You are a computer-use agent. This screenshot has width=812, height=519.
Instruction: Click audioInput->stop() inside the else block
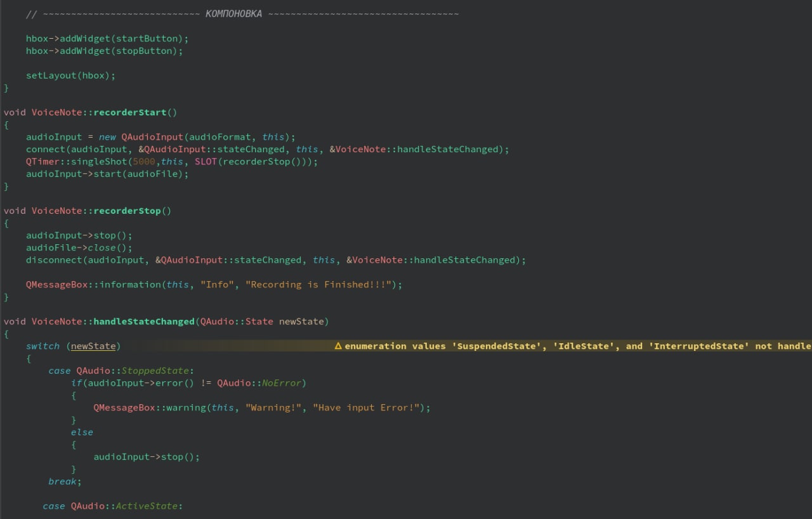click(x=147, y=457)
